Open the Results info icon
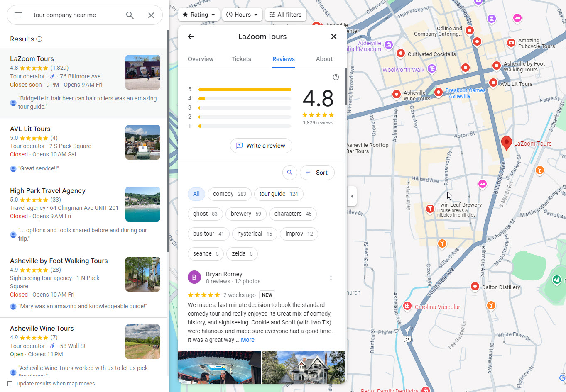Viewport: 566px width, 392px height. tap(39, 39)
